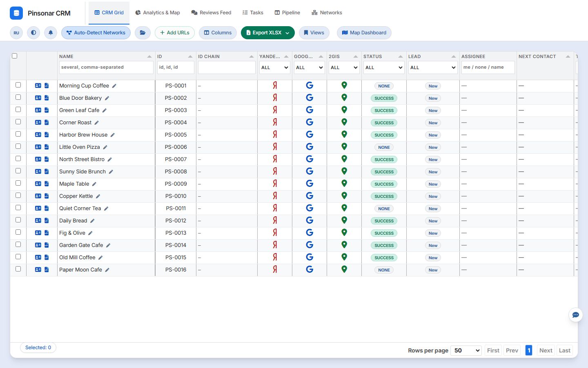
Task: Click Google icon for Copper Kettle
Action: (310, 196)
